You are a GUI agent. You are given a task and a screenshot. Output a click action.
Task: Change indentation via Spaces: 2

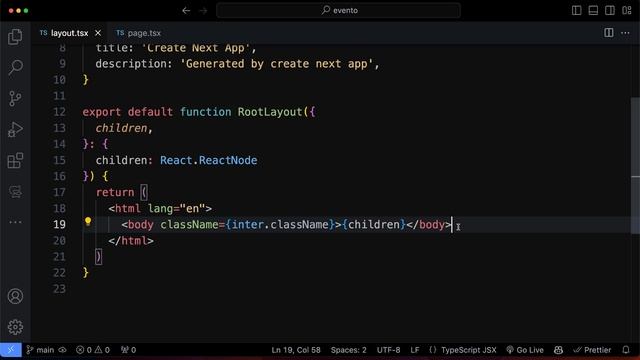pyautogui.click(x=349, y=350)
